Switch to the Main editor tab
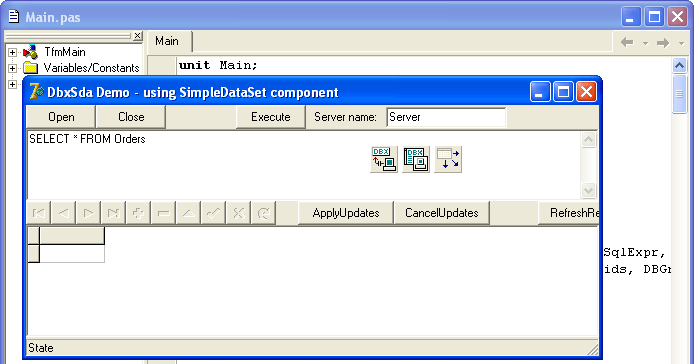Image resolution: width=694 pixels, height=364 pixels. (x=167, y=41)
